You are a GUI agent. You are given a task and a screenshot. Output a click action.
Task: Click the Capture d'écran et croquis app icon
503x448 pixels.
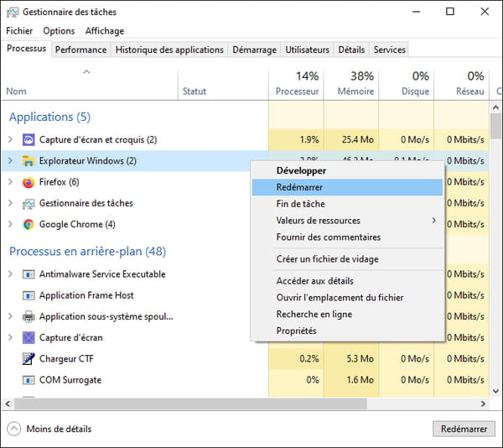pos(29,139)
